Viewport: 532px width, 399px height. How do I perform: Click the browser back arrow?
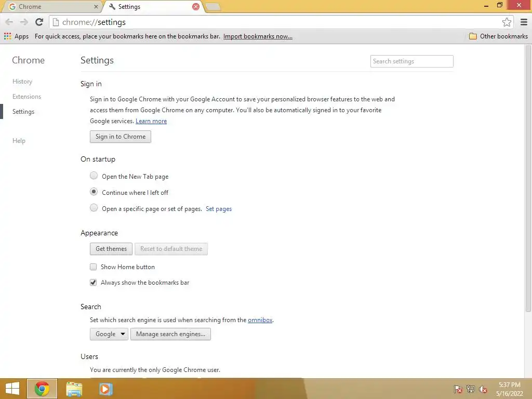[9, 22]
